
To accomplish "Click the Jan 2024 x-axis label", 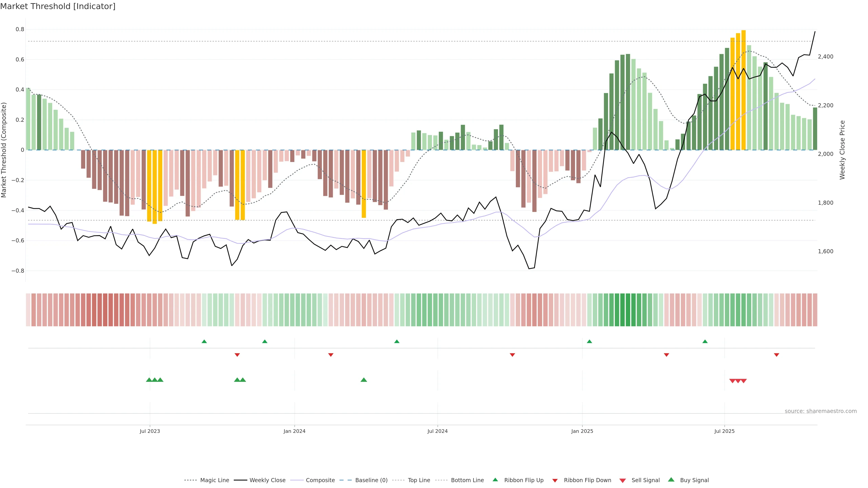I will [294, 431].
